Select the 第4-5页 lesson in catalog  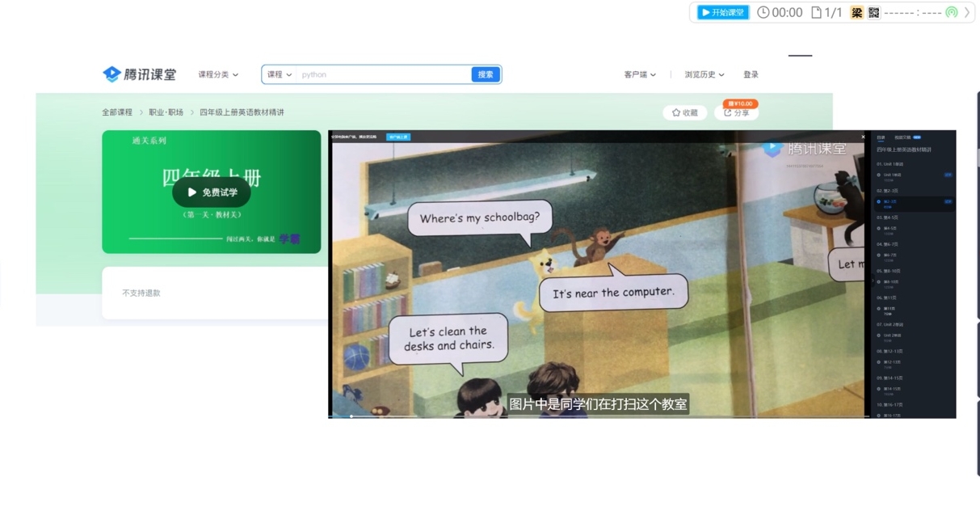(890, 229)
